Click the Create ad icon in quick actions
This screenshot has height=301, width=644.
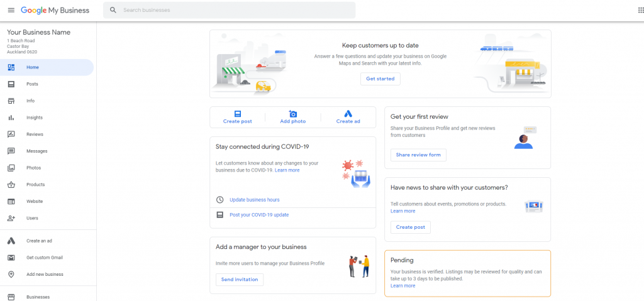coord(348,114)
